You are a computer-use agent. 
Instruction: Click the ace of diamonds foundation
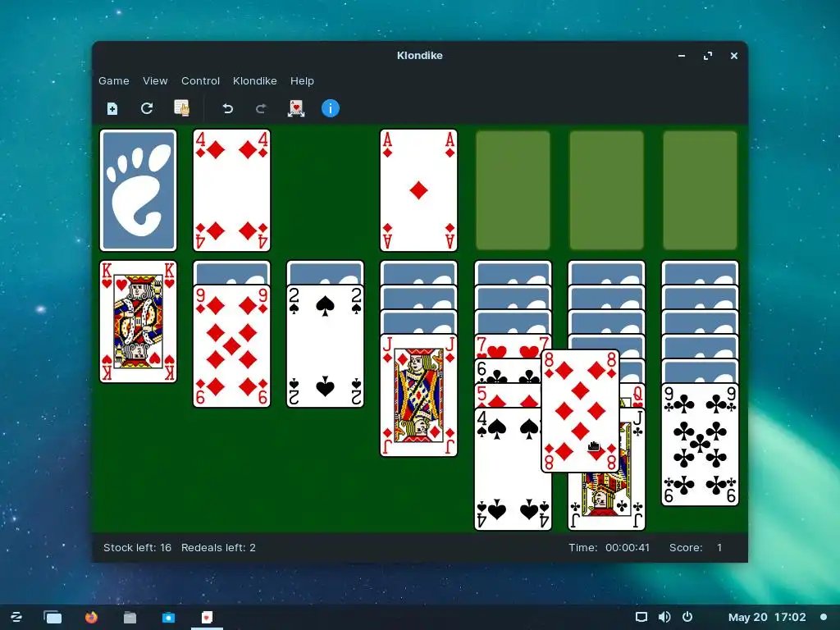[418, 190]
